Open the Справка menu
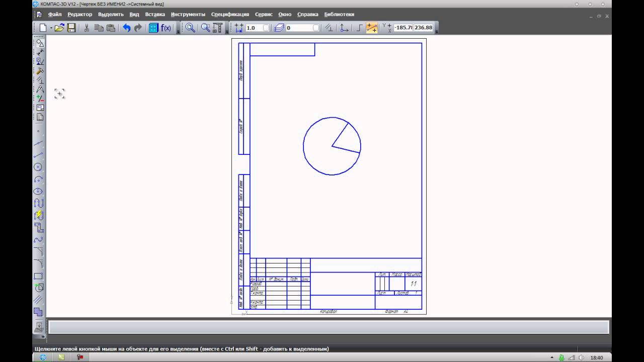644x362 pixels. pos(308,14)
